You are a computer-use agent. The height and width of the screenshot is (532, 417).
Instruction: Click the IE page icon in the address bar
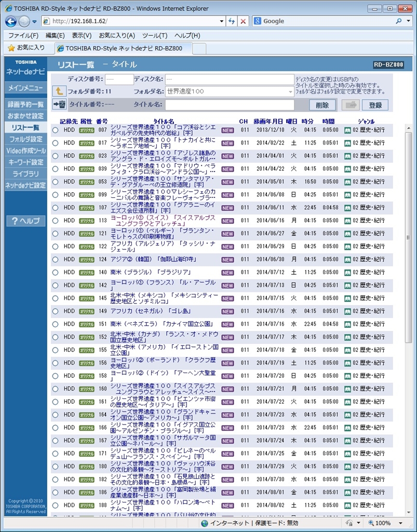click(46, 21)
